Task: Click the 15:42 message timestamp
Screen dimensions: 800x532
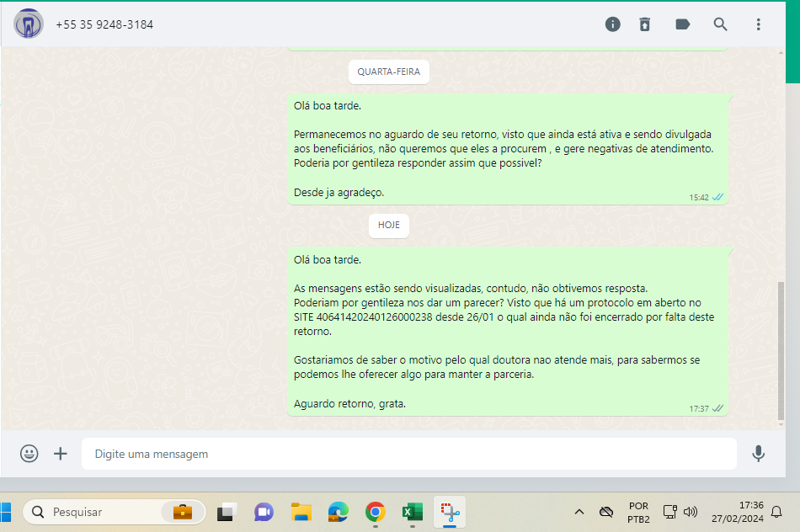Action: 698,198
